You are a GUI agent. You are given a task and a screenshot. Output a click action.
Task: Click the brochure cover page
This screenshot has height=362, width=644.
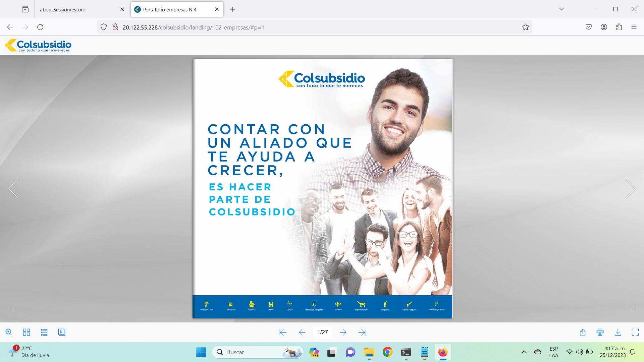(322, 189)
